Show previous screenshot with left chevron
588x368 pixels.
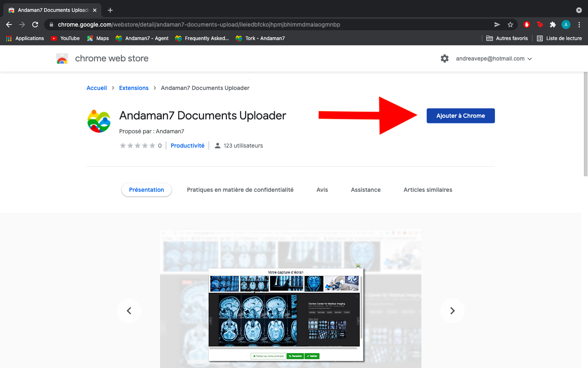pos(129,311)
